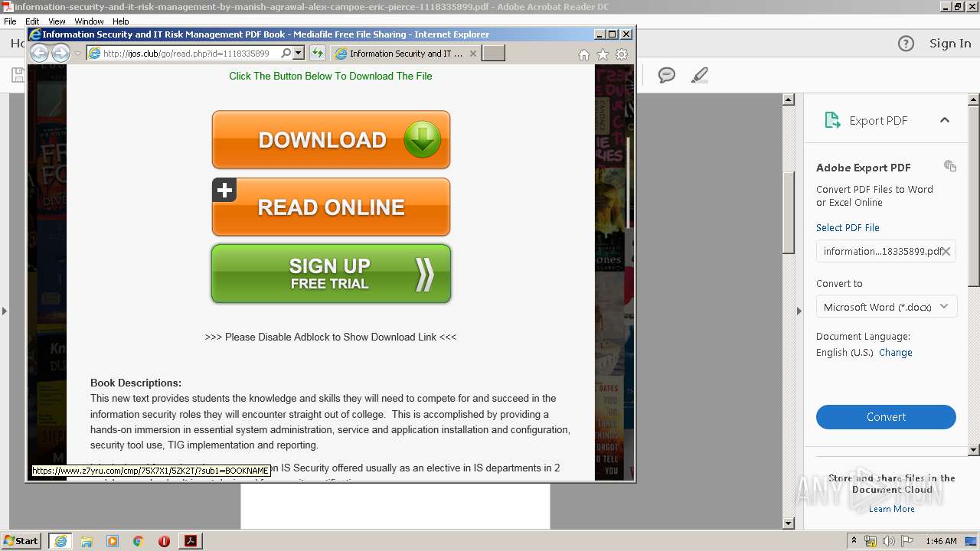980x551 pixels.
Task: Click the Select PDF File link
Action: pos(848,227)
